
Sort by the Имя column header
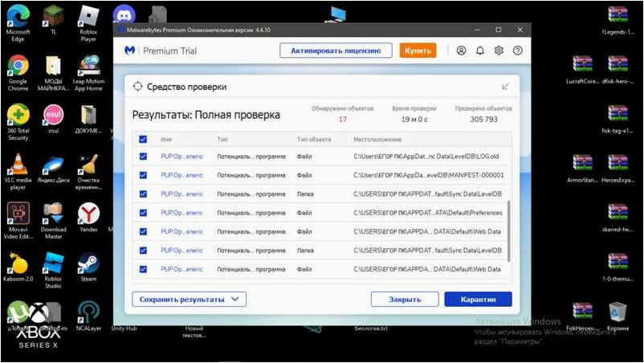pos(166,140)
